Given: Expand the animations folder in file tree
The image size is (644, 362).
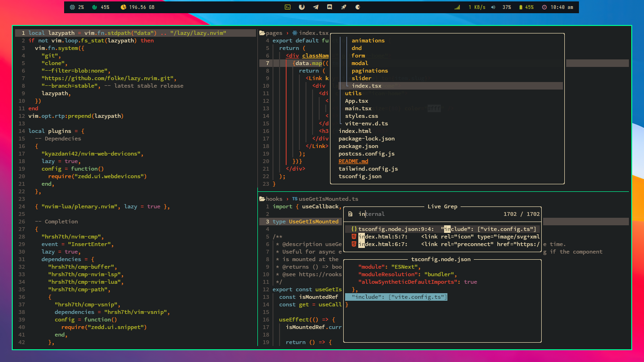Looking at the screenshot, I should pyautogui.click(x=368, y=41).
